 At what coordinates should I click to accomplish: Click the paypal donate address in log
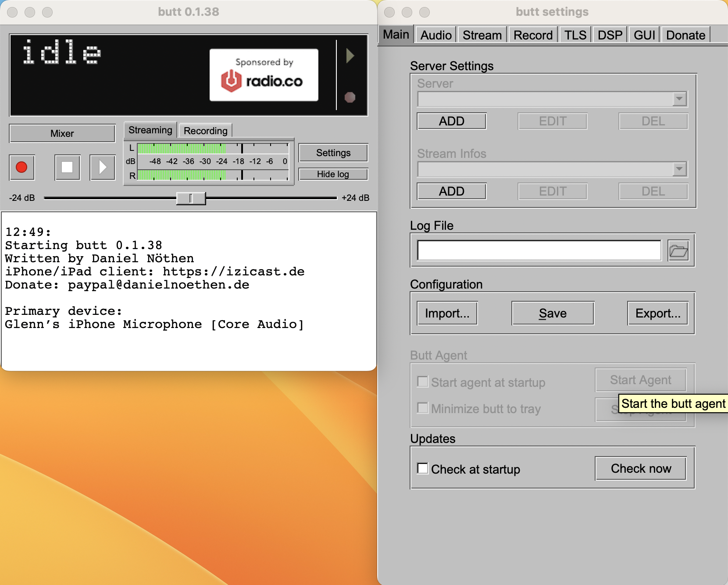pos(158,285)
